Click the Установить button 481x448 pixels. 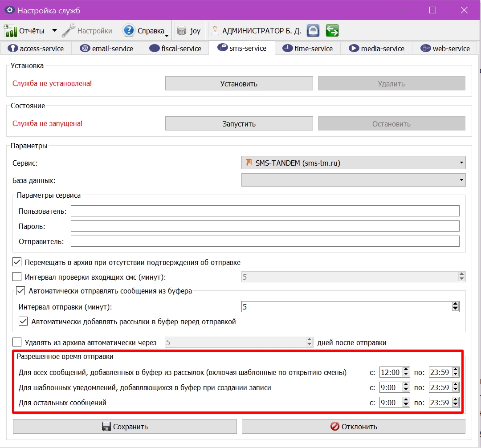point(239,83)
